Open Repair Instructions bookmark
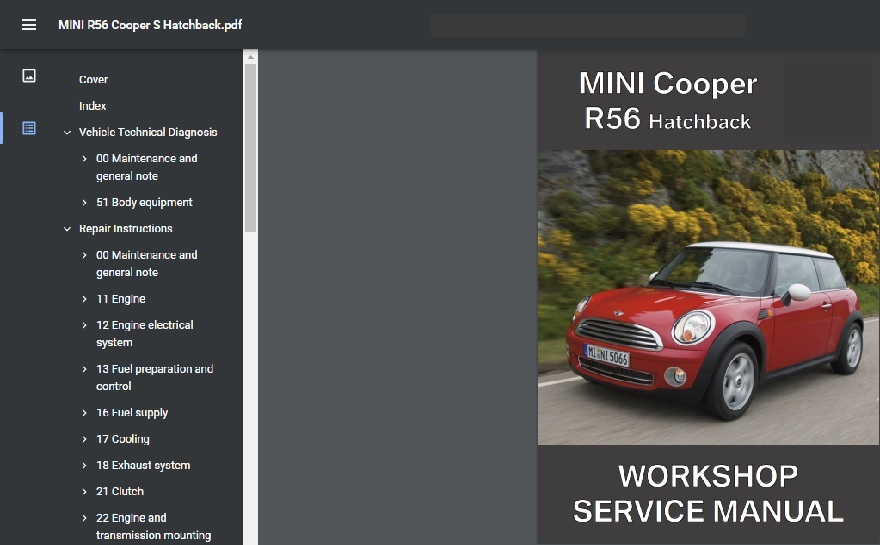The image size is (880, 545). coord(126,228)
